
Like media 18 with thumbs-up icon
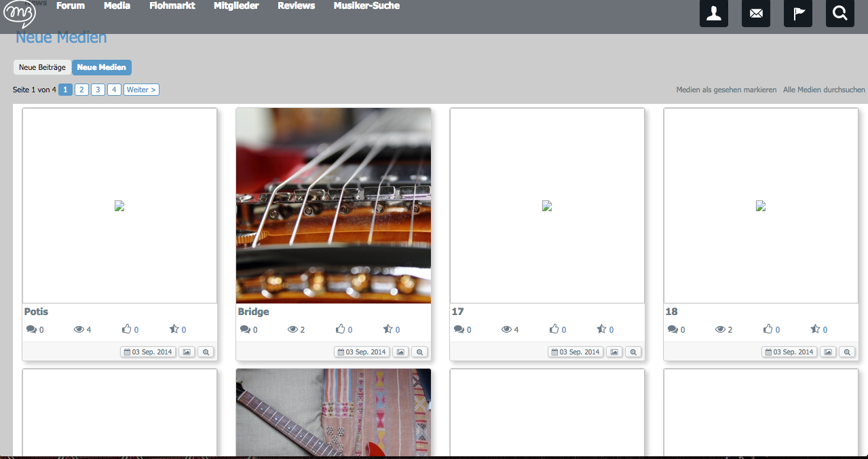[x=768, y=329]
